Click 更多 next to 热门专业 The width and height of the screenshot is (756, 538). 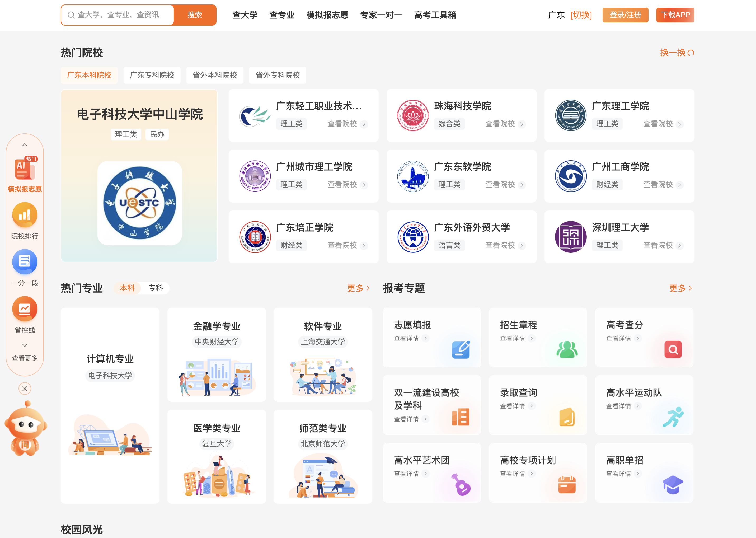coord(358,288)
